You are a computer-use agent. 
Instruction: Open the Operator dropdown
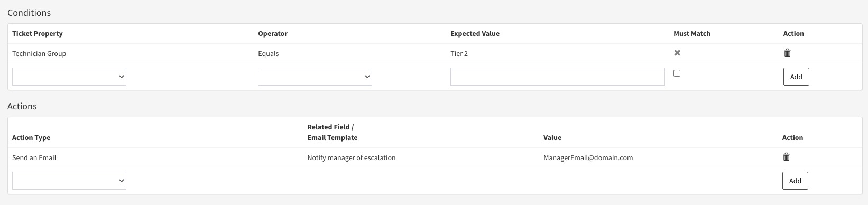[x=315, y=77]
